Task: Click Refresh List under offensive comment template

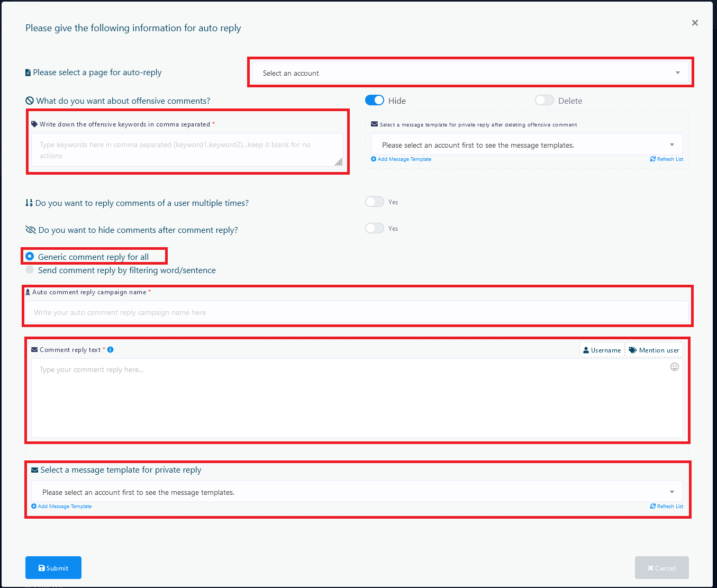Action: click(667, 159)
